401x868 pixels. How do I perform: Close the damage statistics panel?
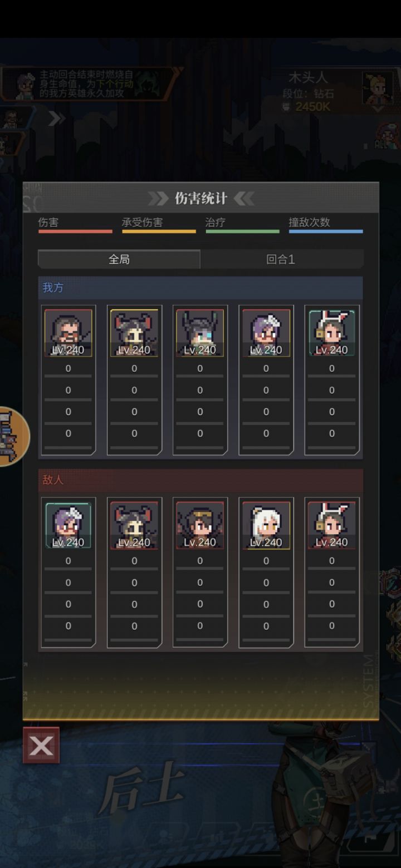(41, 746)
